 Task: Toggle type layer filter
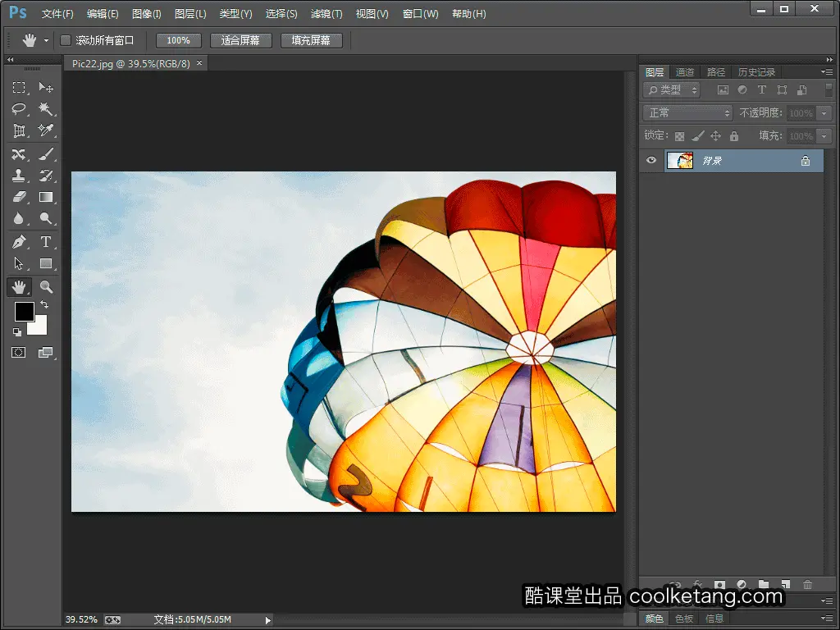[x=762, y=90]
